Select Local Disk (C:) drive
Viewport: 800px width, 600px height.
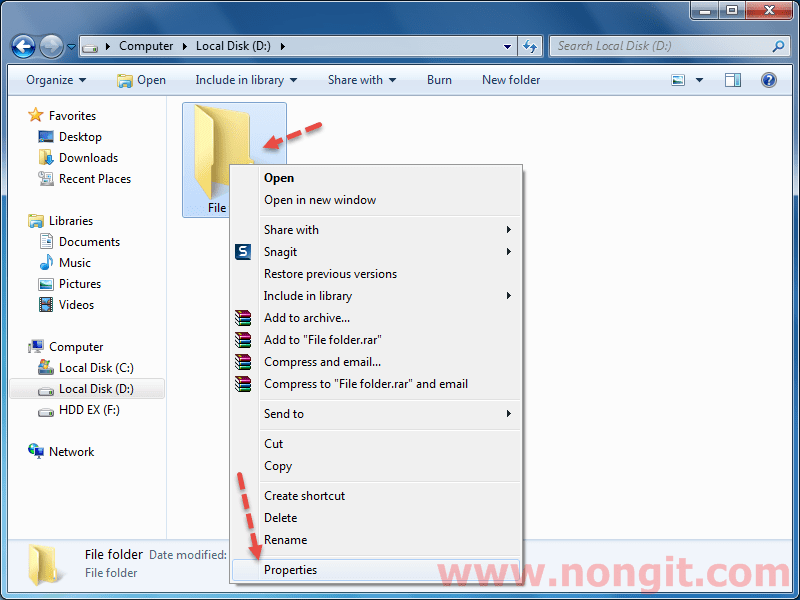86,367
